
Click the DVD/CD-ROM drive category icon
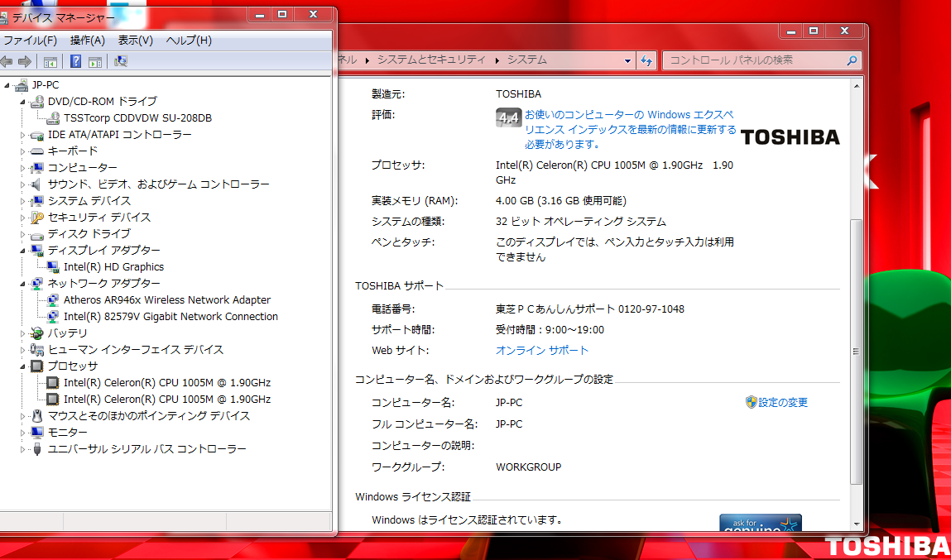coord(37,101)
